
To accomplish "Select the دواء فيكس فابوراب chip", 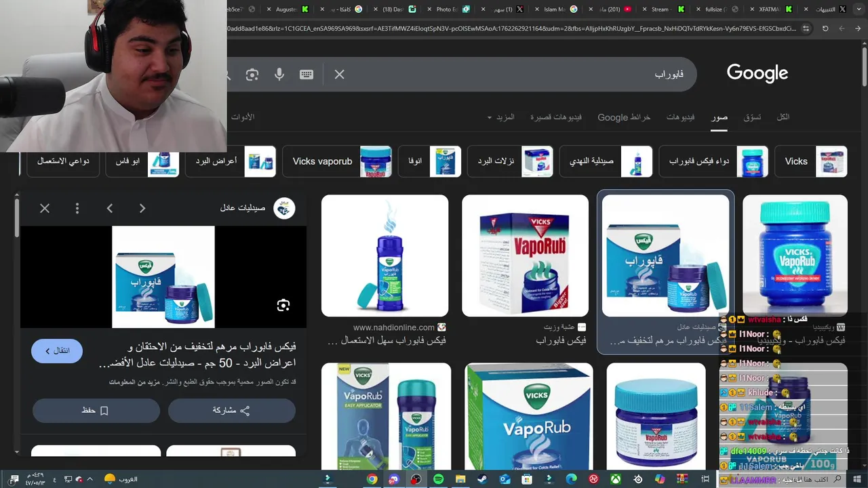I will 713,161.
